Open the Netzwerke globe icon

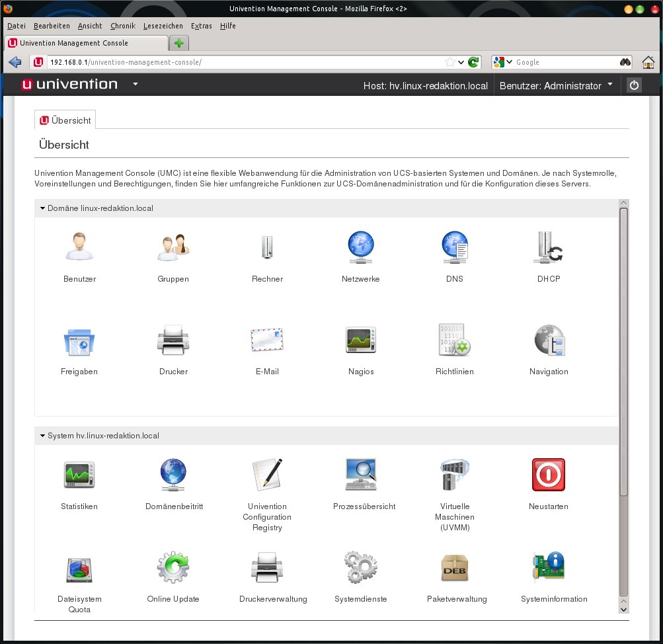pyautogui.click(x=361, y=247)
